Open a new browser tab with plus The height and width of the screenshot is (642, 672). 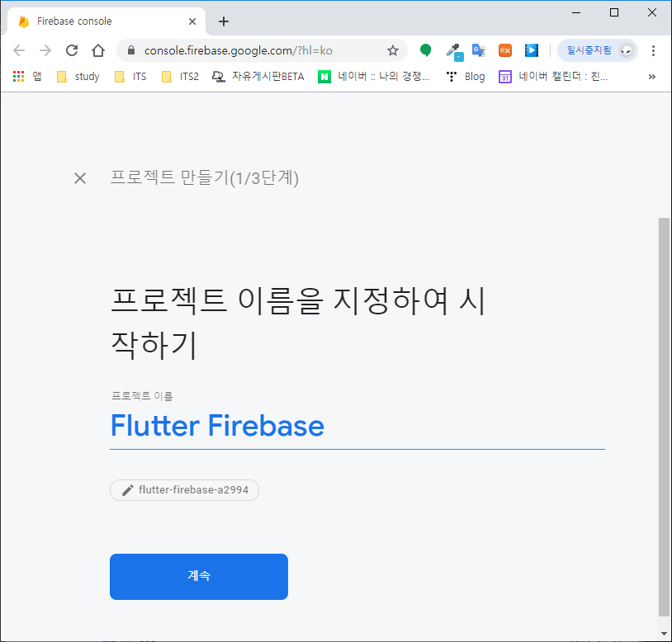click(x=223, y=21)
